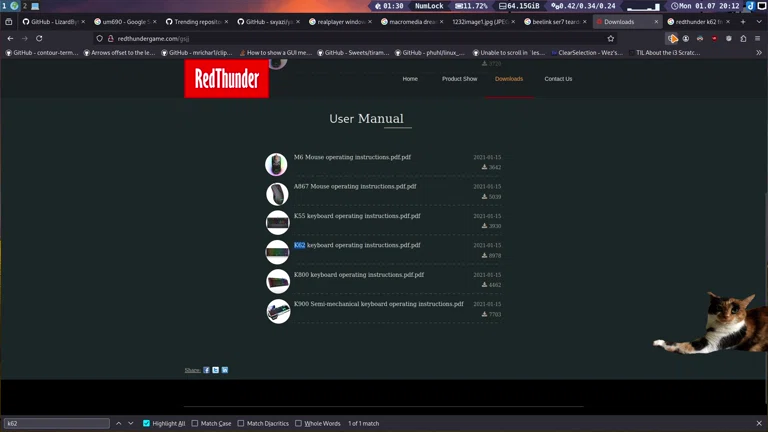Click the K900 keyboard thumbnail
Viewport: 768px width, 432px height.
(x=278, y=311)
